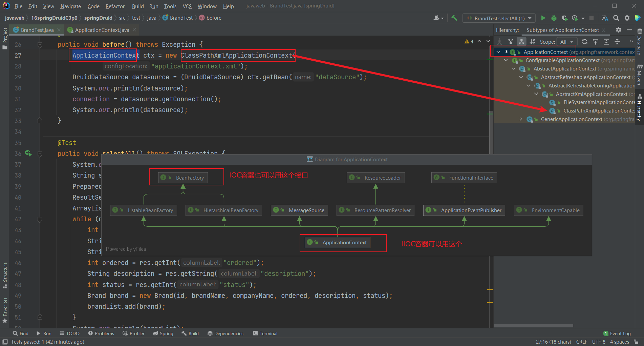
Task: Expand GenericApplicationContext tree node
Action: [521, 119]
